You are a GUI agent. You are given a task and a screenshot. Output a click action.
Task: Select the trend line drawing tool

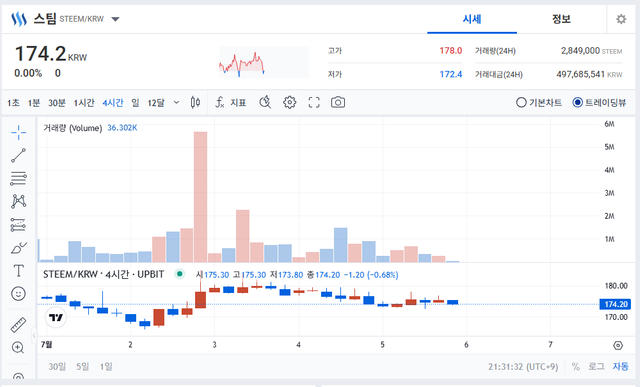click(x=18, y=156)
